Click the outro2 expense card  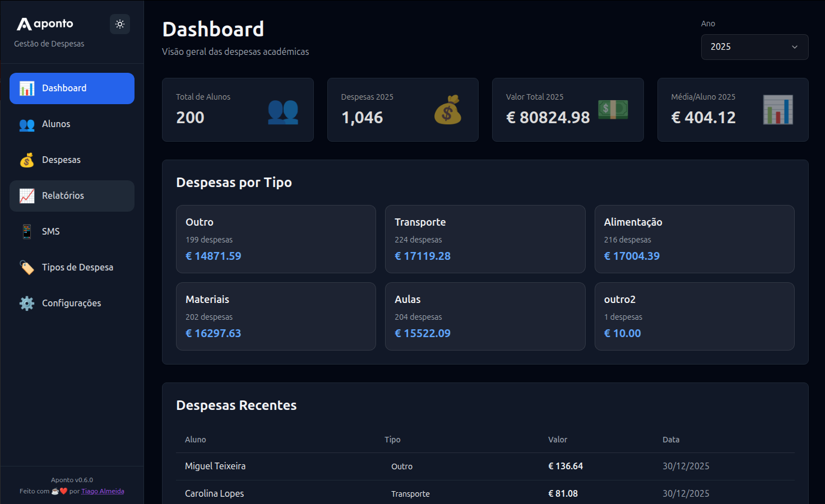(694, 316)
